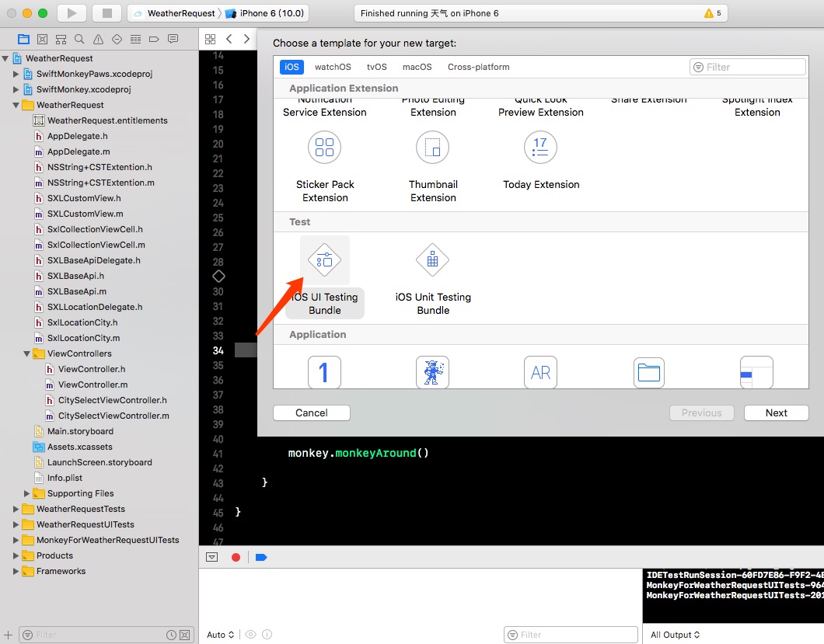The height and width of the screenshot is (644, 824).
Task: Choose the iPhone 6 (10.0) destination
Action: [266, 13]
